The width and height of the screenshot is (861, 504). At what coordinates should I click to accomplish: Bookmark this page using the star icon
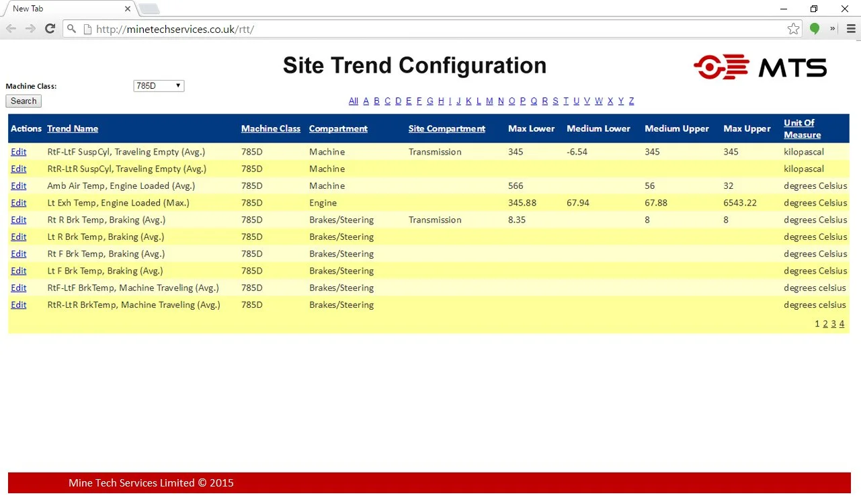[x=793, y=29]
